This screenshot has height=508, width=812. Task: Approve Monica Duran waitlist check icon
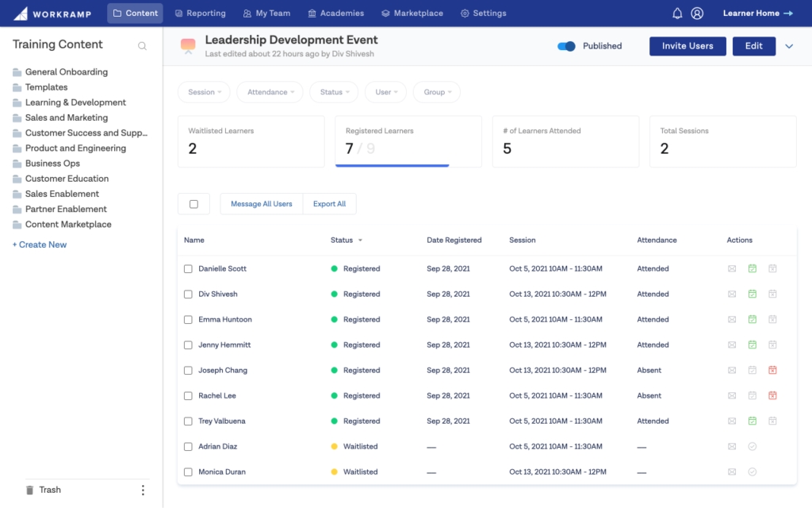[x=753, y=471]
